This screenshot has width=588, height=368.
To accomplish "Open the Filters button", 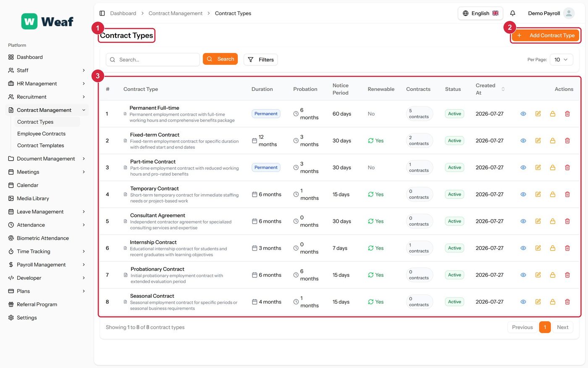I will point(261,60).
